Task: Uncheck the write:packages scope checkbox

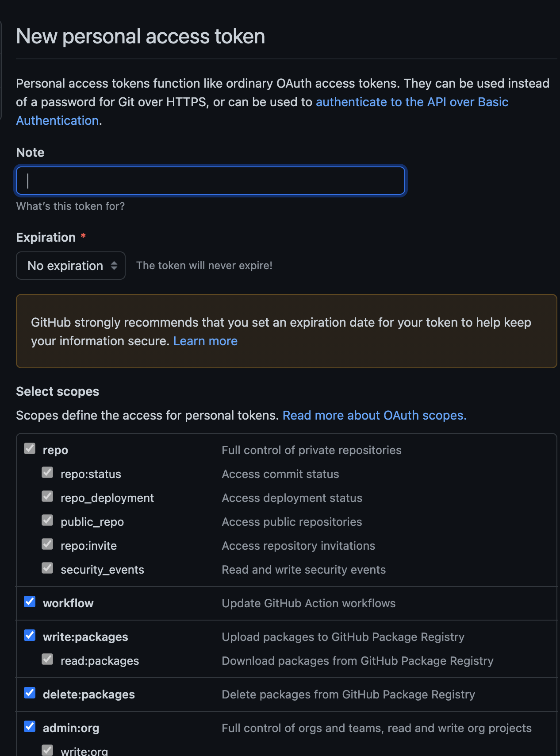Action: click(30, 636)
